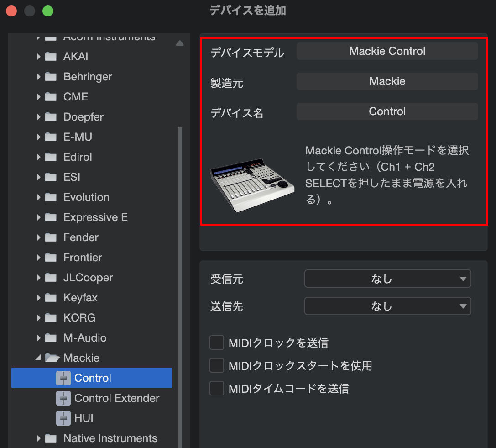Image resolution: width=496 pixels, height=448 pixels.
Task: Enable MIDIクロックを送信 checkbox
Action: (x=217, y=343)
